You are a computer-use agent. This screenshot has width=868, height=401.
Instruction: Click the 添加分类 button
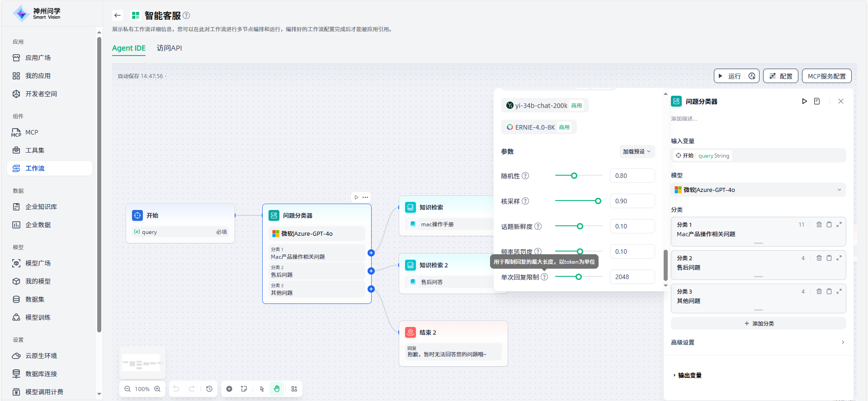pos(759,323)
